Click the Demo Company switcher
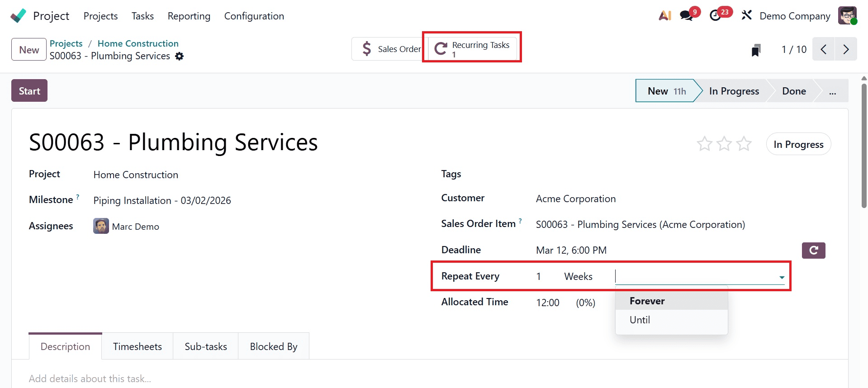This screenshot has width=868, height=388. pyautogui.click(x=795, y=16)
